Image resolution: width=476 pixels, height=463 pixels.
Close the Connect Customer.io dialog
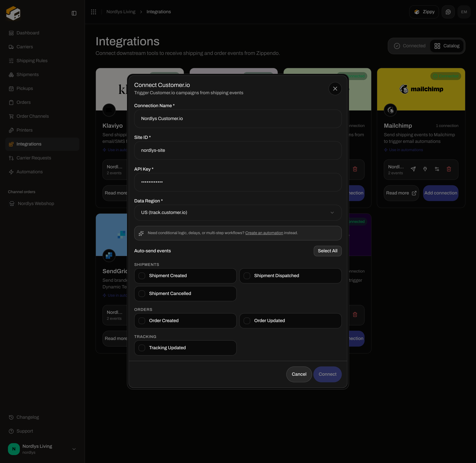(x=335, y=89)
